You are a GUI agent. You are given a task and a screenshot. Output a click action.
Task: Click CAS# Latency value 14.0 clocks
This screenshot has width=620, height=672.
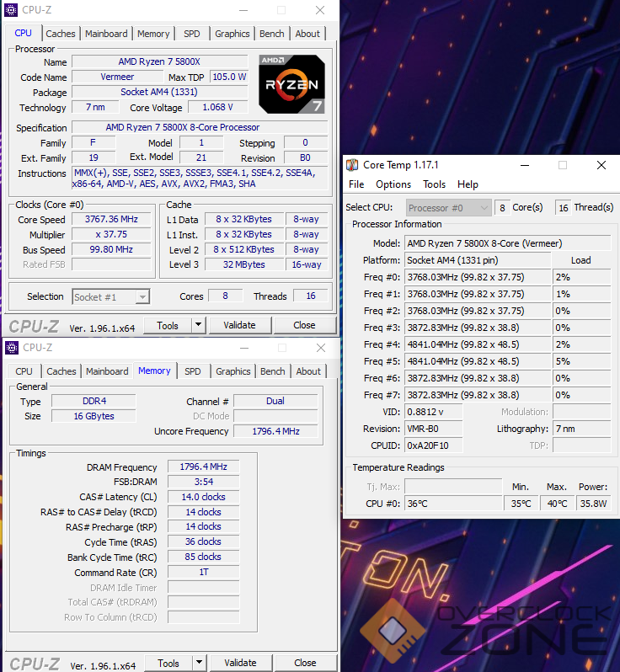pos(204,497)
